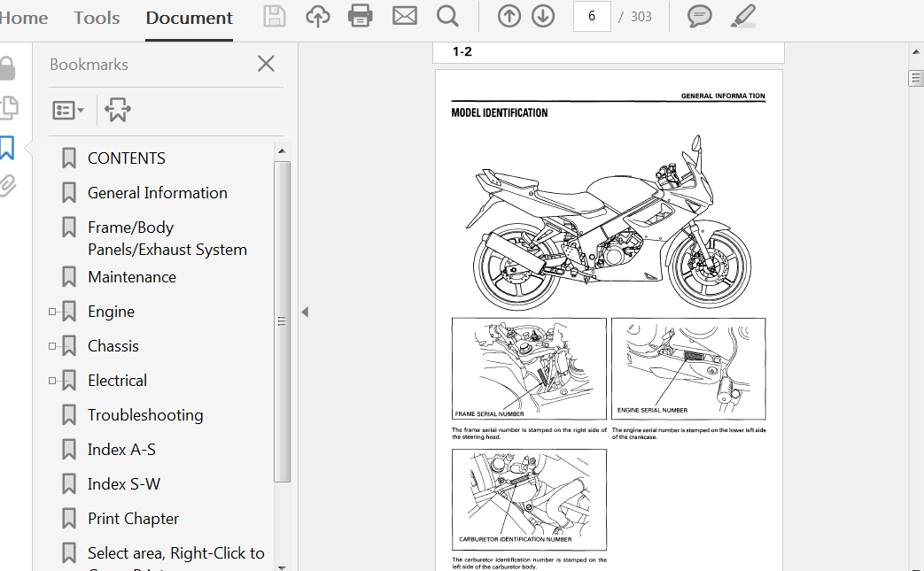This screenshot has height=571, width=924.
Task: Open the Find text magnifier
Action: point(448,17)
